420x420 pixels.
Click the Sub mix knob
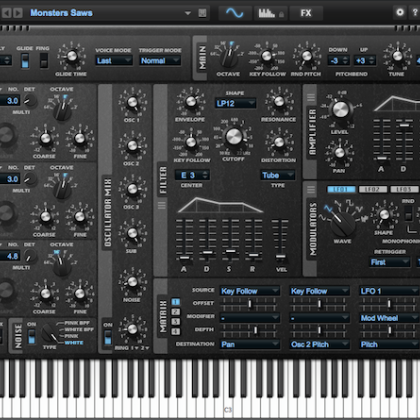click(x=132, y=233)
